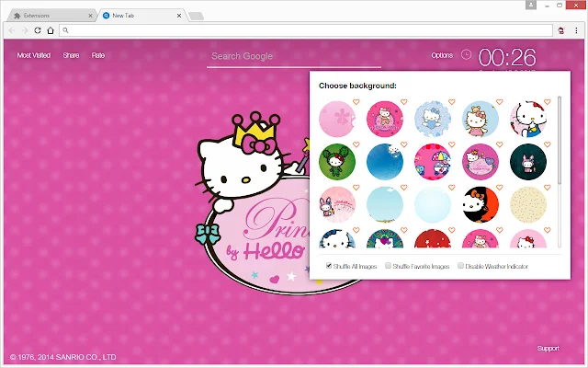This screenshot has width=588, height=368.
Task: Select the New Tab tab
Action: click(141, 16)
